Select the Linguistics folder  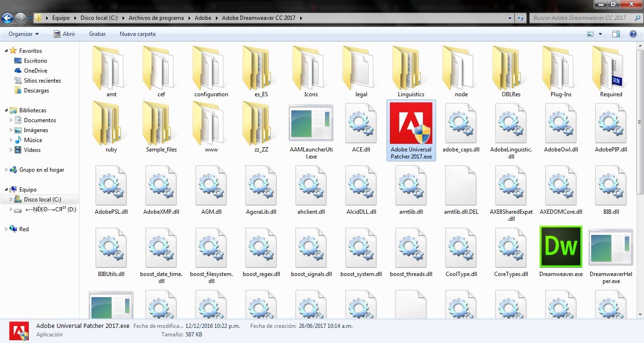coord(411,71)
